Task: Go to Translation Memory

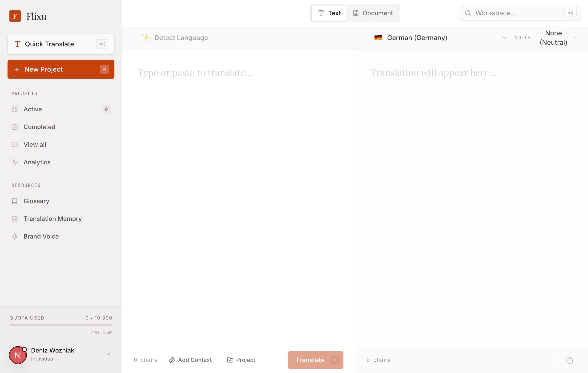Action: click(52, 219)
